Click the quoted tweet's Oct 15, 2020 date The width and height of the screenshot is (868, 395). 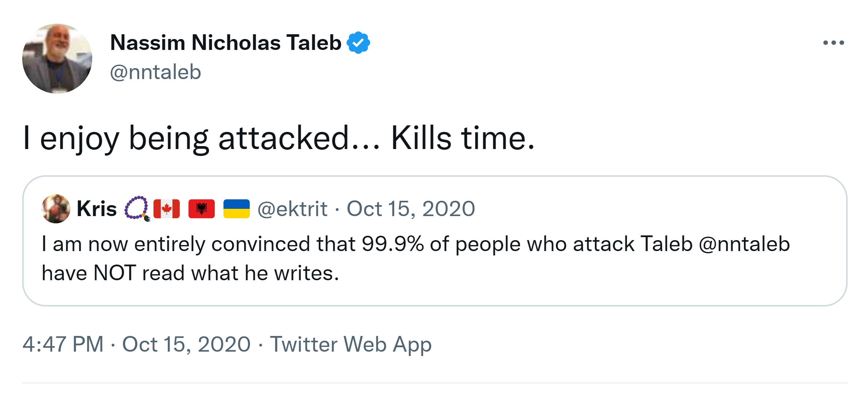411,209
